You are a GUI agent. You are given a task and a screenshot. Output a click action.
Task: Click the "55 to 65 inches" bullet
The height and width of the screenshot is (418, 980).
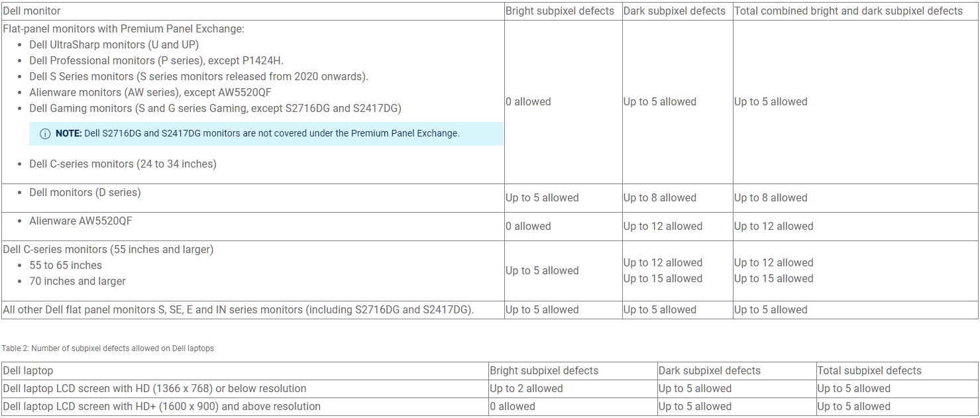66,266
